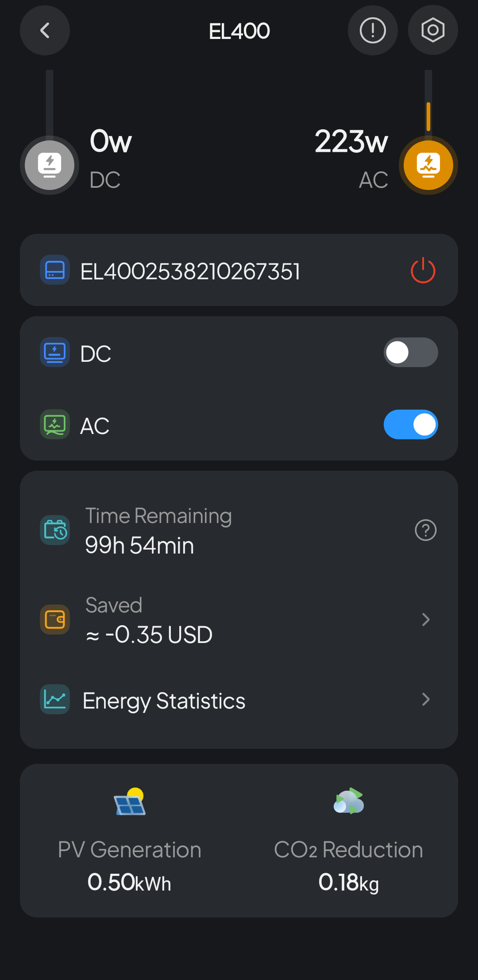Tap the solar panel PV Generation icon
This screenshot has height=980, width=478.
[x=130, y=802]
